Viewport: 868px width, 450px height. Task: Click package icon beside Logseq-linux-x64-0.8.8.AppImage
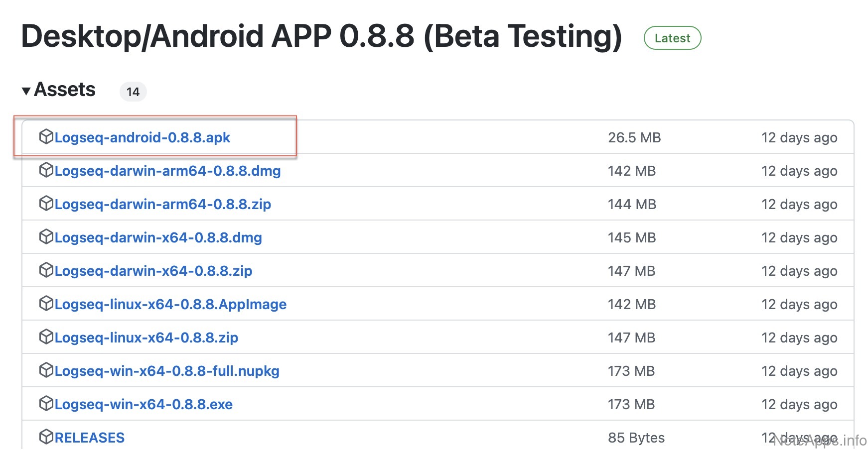46,304
